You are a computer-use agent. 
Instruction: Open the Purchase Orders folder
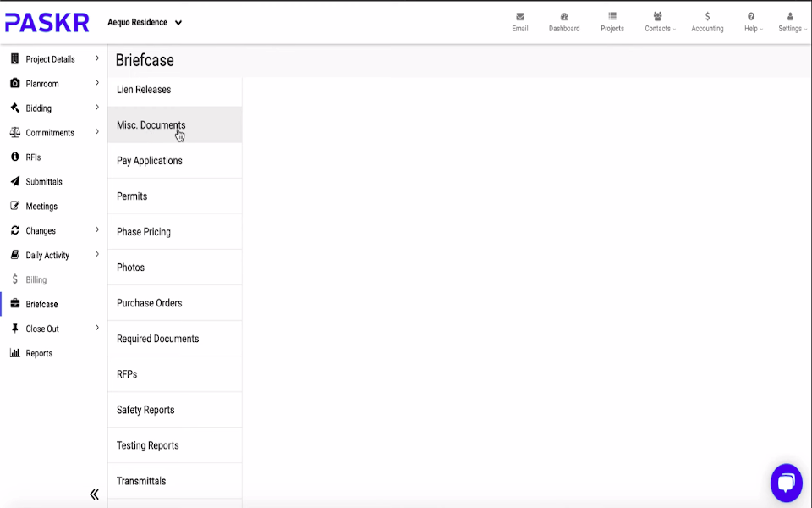coord(174,303)
